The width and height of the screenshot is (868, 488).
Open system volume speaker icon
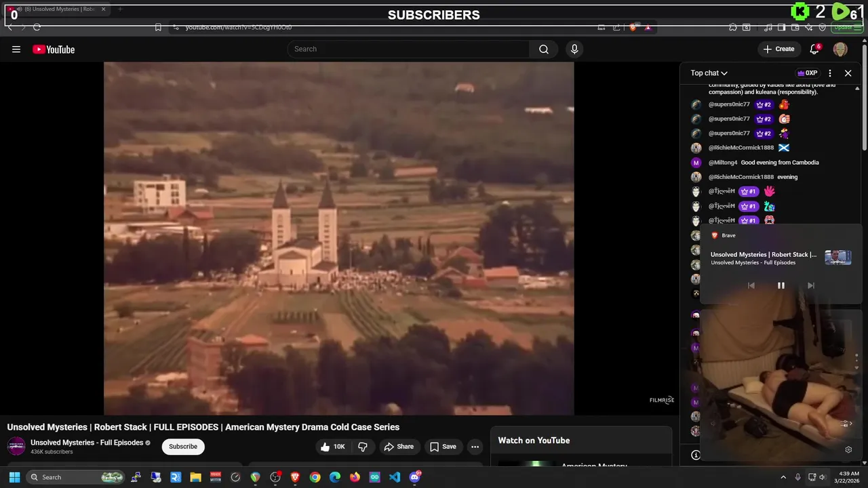tap(823, 477)
